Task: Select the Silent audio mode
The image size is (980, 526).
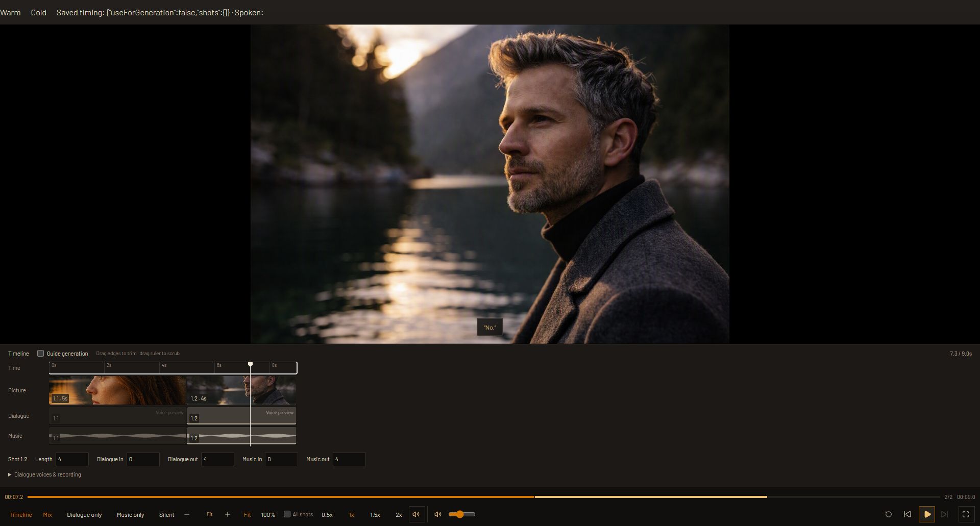Action: (x=166, y=515)
